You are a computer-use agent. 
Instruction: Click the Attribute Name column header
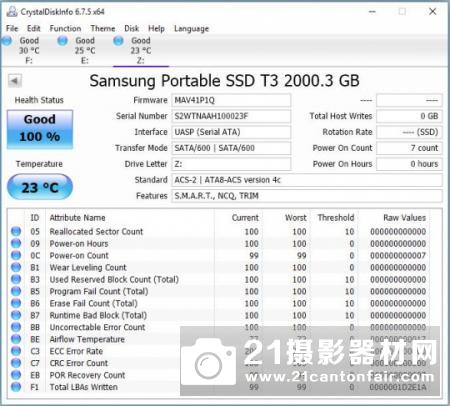pyautogui.click(x=77, y=218)
